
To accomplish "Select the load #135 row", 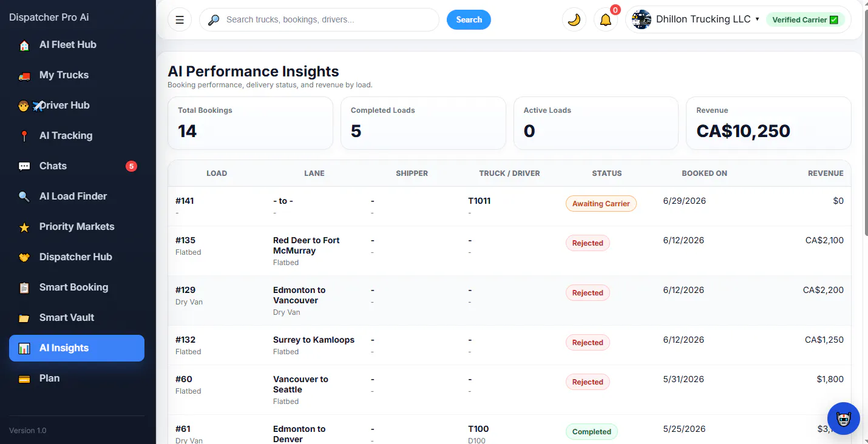I will [x=509, y=251].
